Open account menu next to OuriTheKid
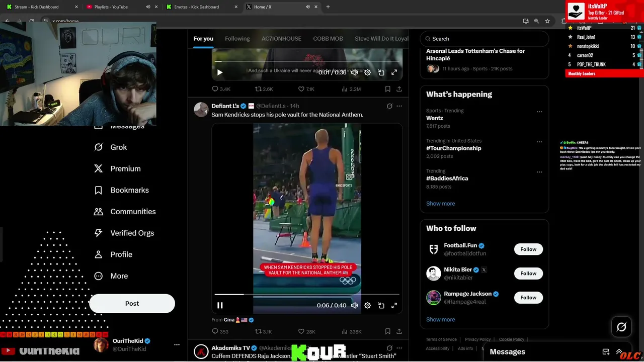 coord(177,344)
